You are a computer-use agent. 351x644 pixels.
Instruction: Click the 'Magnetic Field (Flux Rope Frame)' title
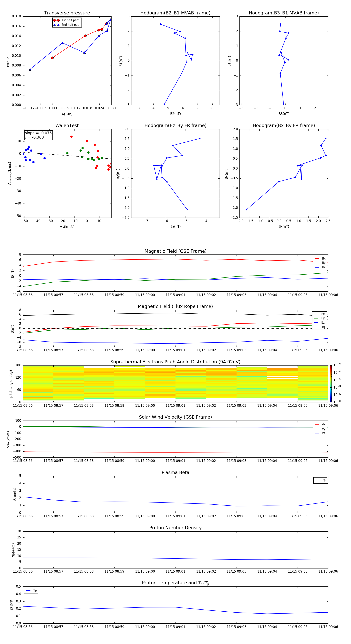(175, 307)
